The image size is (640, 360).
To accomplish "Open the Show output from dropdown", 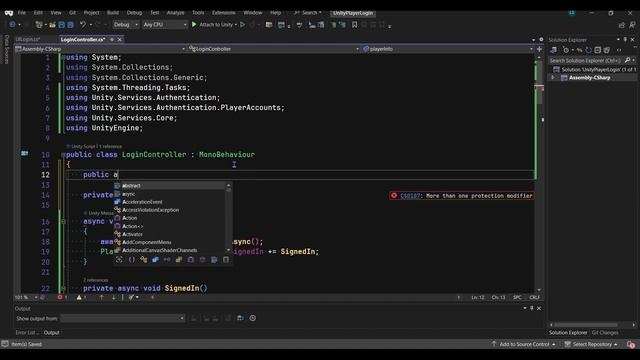I will (x=122, y=318).
